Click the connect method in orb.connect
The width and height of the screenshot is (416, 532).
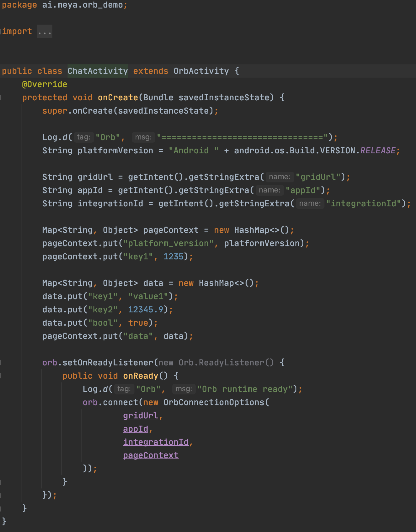pos(120,402)
